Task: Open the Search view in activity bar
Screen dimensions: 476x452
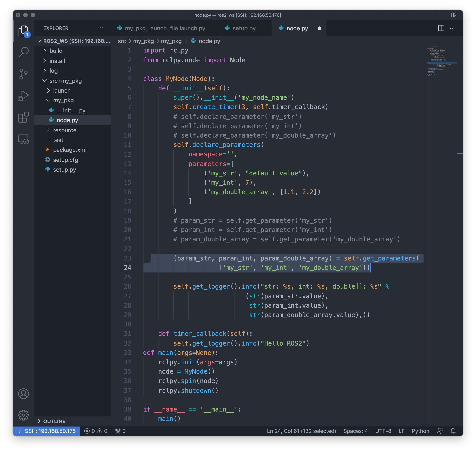Action: point(23,52)
